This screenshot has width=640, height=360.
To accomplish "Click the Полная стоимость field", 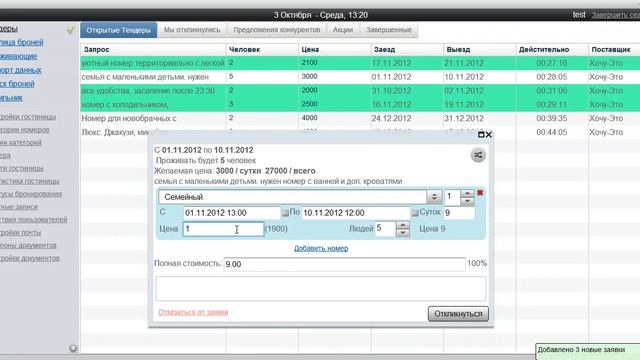I will point(344,264).
